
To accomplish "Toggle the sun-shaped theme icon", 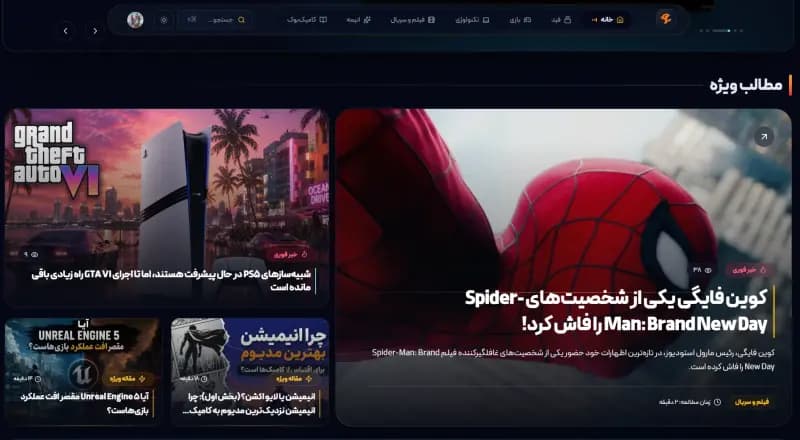I will click(164, 20).
